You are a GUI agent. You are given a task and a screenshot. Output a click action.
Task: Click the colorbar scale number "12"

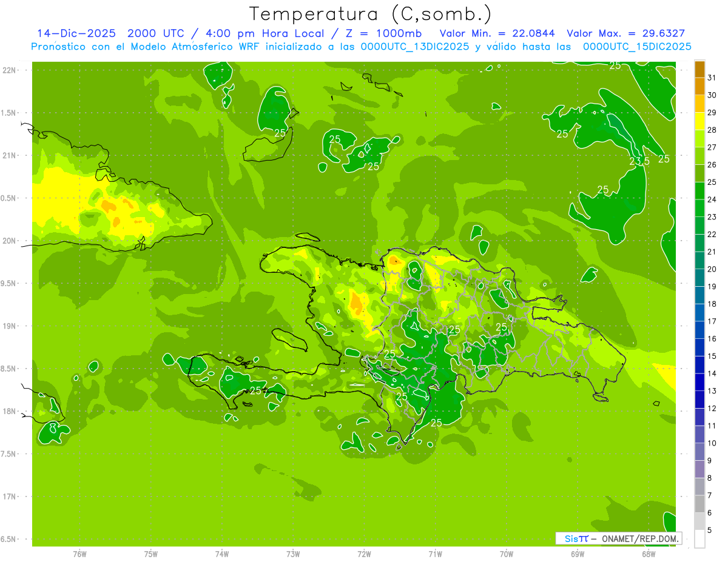712,408
